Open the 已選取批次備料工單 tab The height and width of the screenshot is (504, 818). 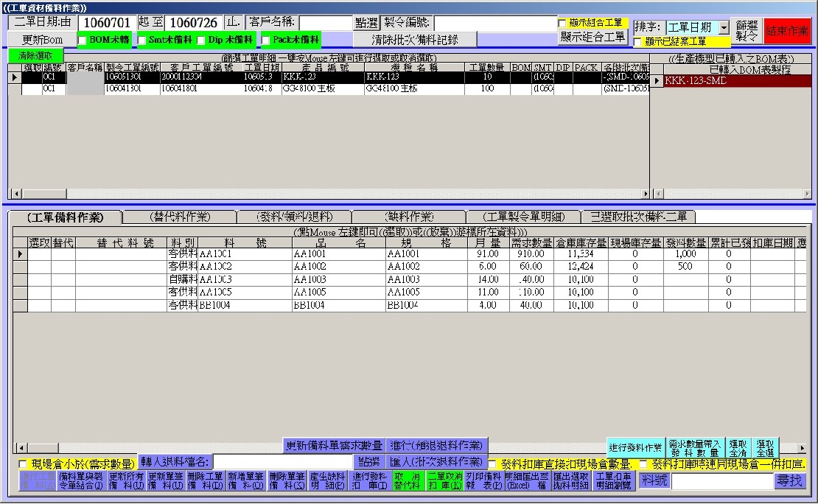[638, 217]
